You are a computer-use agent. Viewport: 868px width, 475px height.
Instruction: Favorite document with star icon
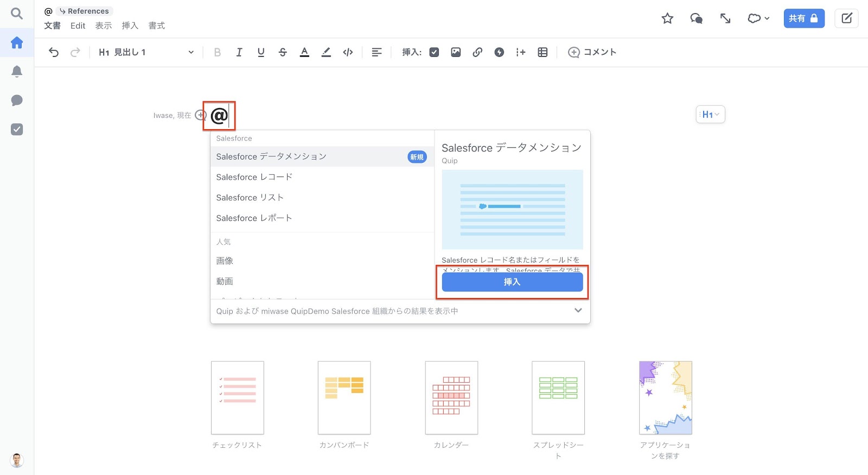tap(667, 18)
